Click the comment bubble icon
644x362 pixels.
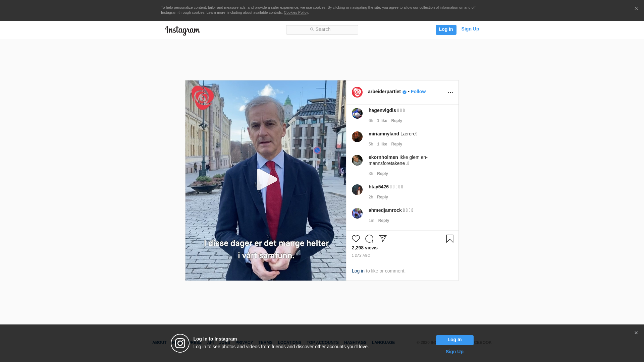369,239
